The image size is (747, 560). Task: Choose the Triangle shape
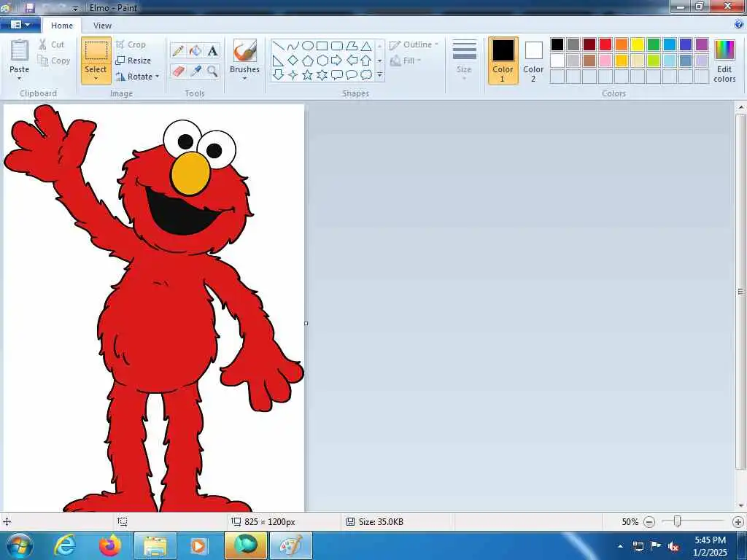pyautogui.click(x=366, y=46)
